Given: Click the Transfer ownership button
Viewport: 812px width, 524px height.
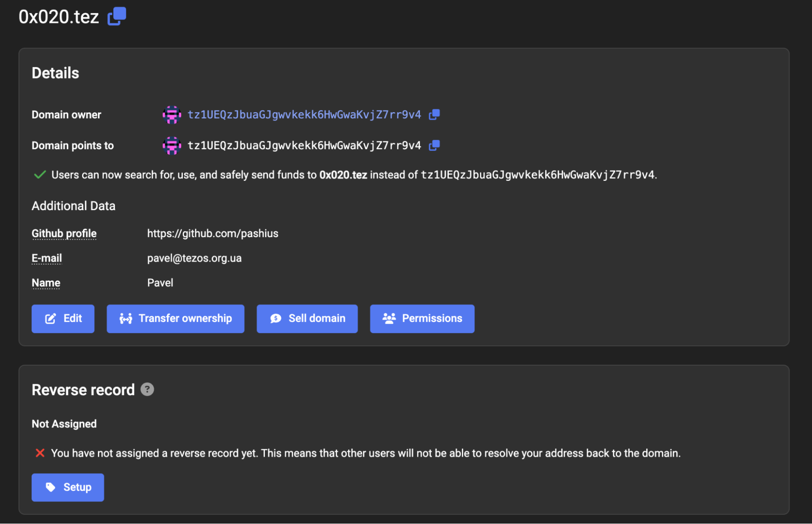Looking at the screenshot, I should (x=175, y=318).
